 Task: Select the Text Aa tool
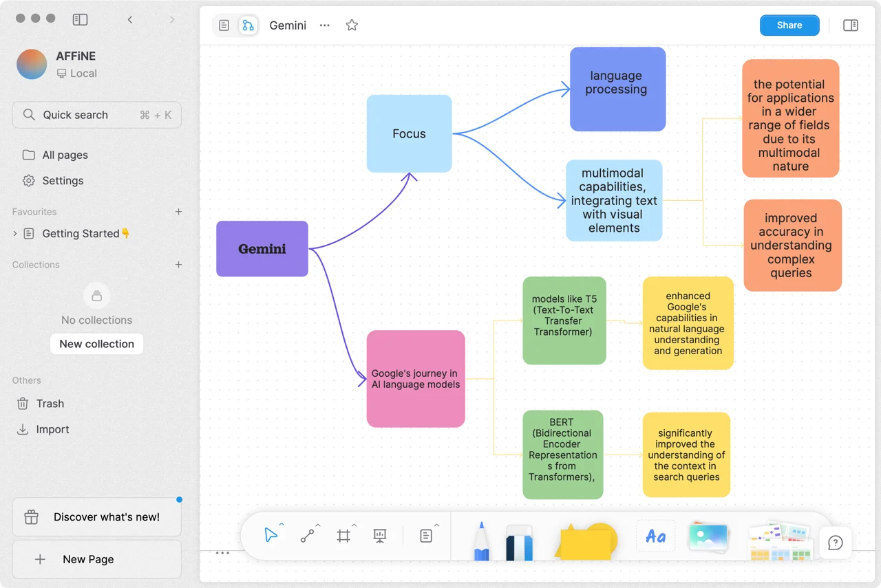655,536
